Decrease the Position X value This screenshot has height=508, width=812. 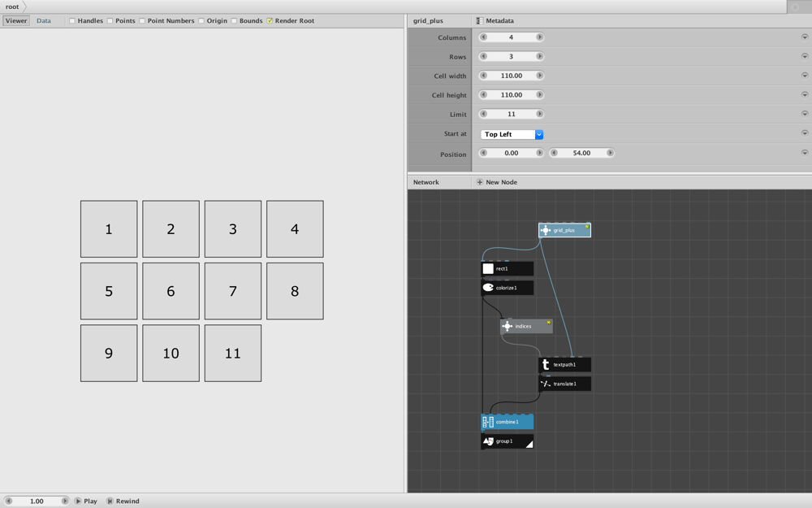483,153
